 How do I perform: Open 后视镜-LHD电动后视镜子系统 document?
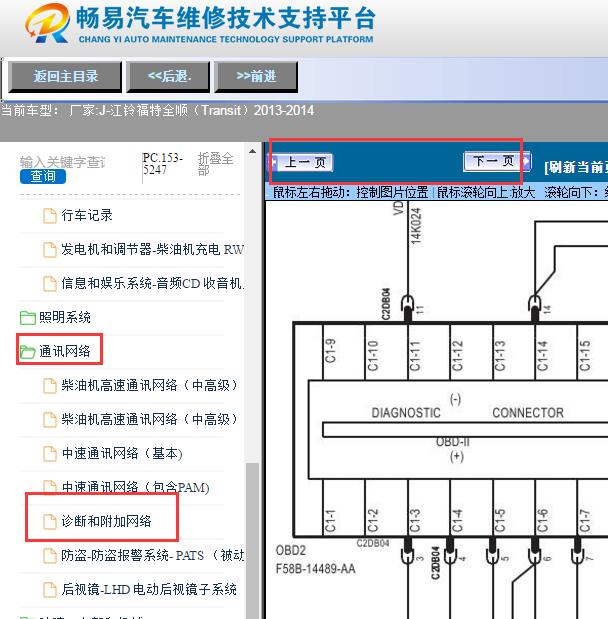tap(149, 589)
